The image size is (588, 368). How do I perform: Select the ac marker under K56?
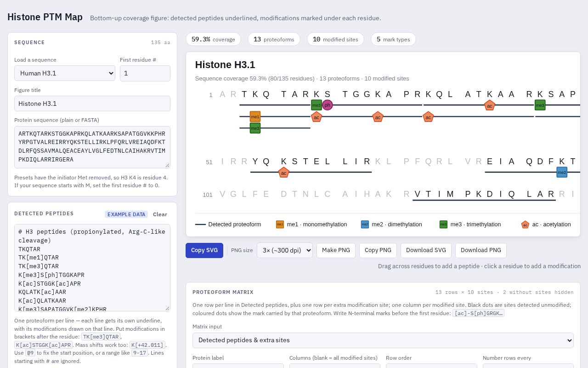coord(284,172)
